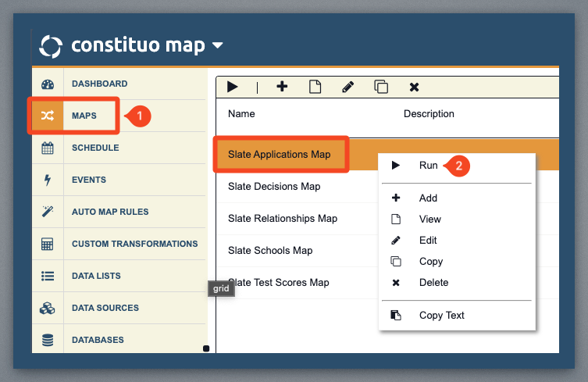Select Edit from the context menu
The height and width of the screenshot is (382, 588).
(428, 241)
